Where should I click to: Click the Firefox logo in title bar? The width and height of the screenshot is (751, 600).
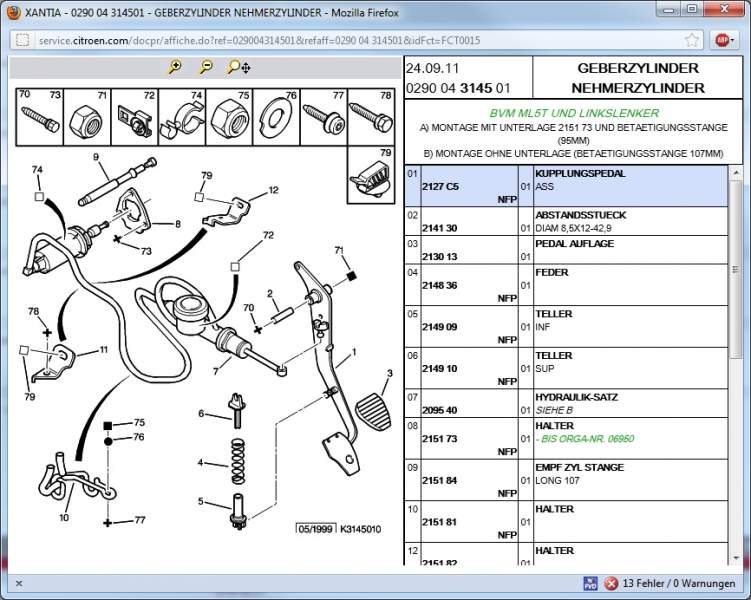click(x=13, y=12)
